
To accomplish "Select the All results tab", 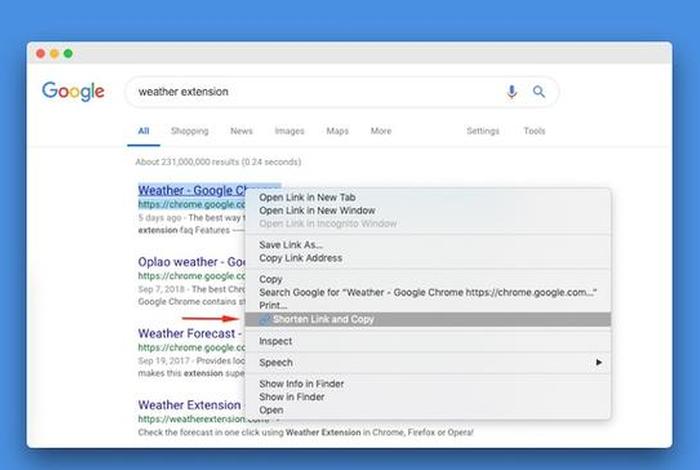I will (143, 131).
